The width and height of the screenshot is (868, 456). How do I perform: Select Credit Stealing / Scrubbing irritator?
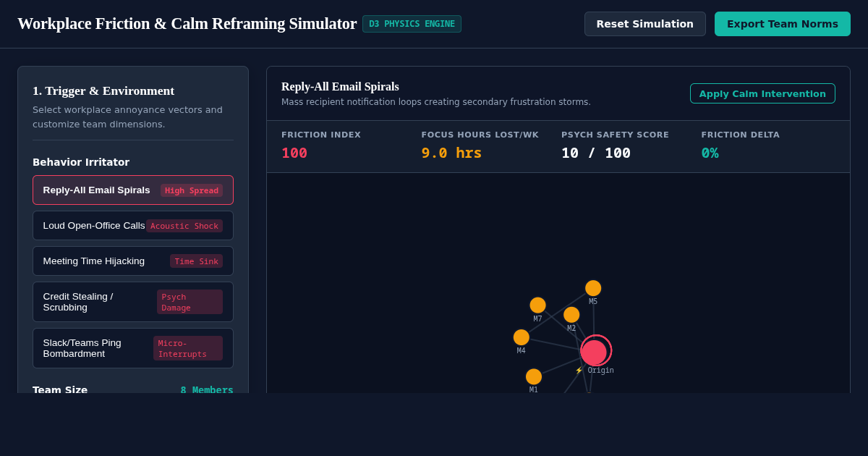[133, 302]
